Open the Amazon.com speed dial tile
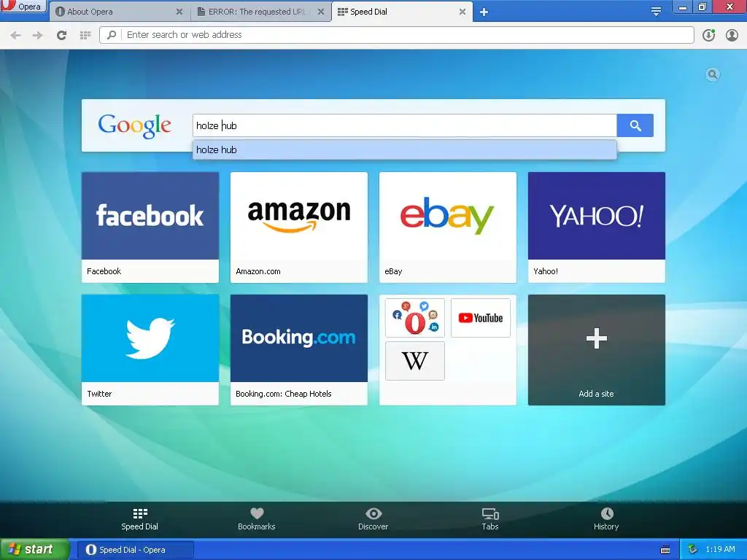The image size is (747, 560). (298, 227)
